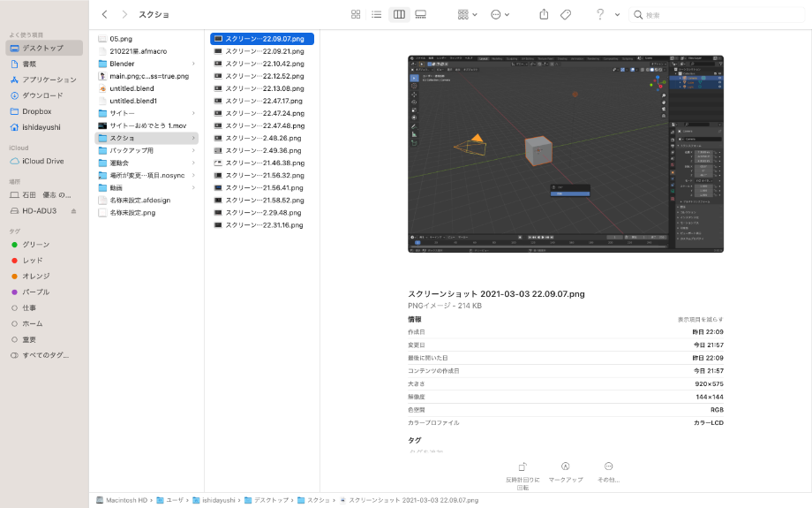The image size is (812, 508).
Task: Click Macintosh HD in the path bar
Action: 122,500
